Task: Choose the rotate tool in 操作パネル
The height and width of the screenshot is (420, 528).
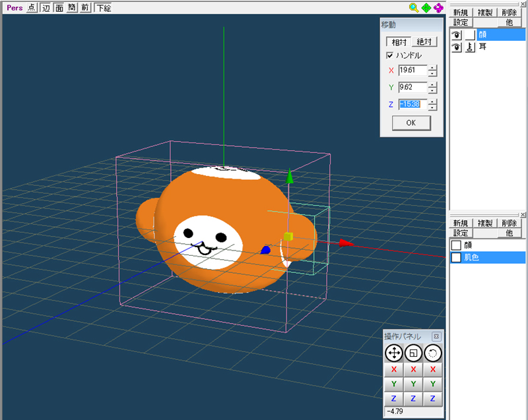Action: click(x=433, y=353)
